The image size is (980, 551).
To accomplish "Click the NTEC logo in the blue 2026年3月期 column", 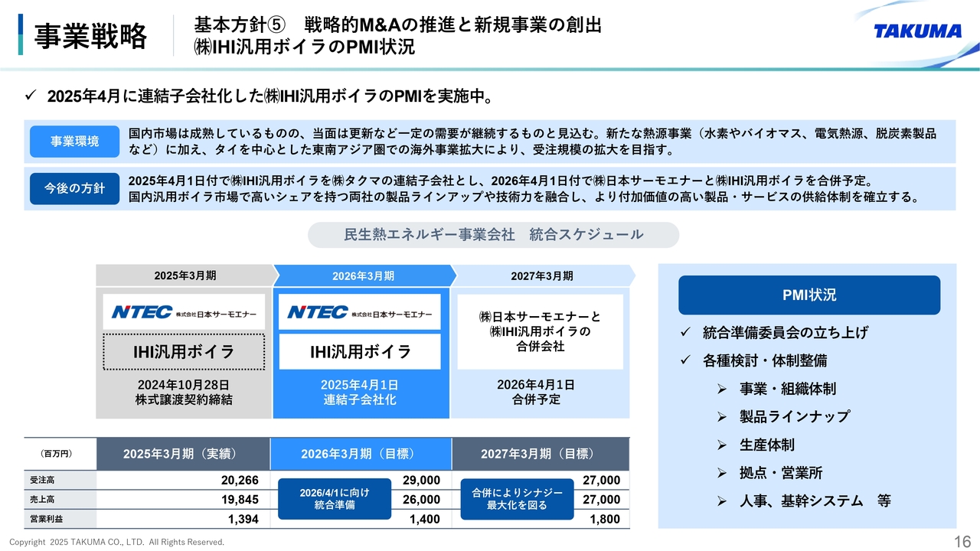I will tap(360, 312).
